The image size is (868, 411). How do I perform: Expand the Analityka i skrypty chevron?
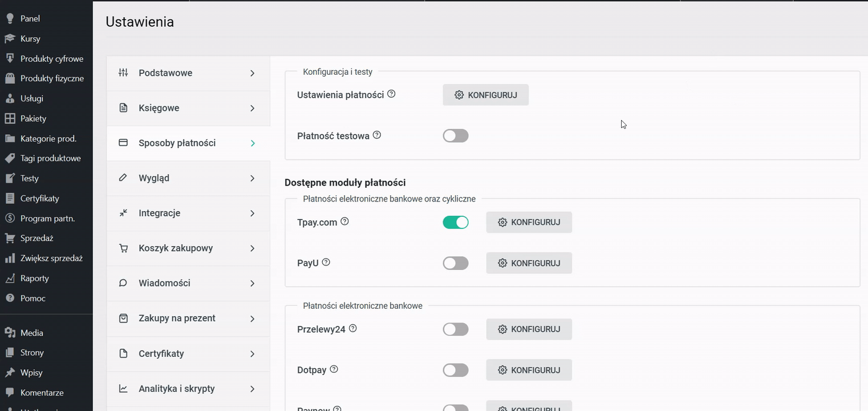point(253,389)
